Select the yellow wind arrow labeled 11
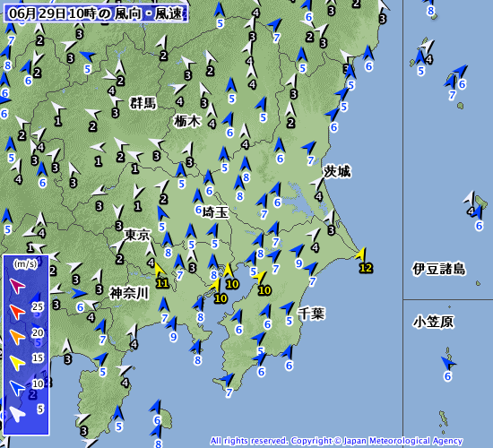Screen dimensions: 493x448 (160, 270)
